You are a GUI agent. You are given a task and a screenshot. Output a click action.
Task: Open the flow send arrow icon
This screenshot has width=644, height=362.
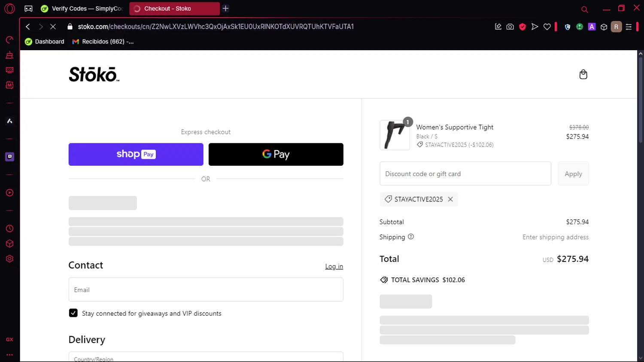(535, 27)
